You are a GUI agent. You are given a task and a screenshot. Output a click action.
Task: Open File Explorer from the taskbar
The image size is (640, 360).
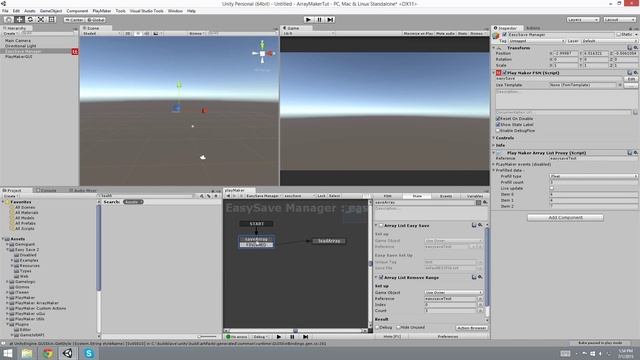[x=27, y=353]
